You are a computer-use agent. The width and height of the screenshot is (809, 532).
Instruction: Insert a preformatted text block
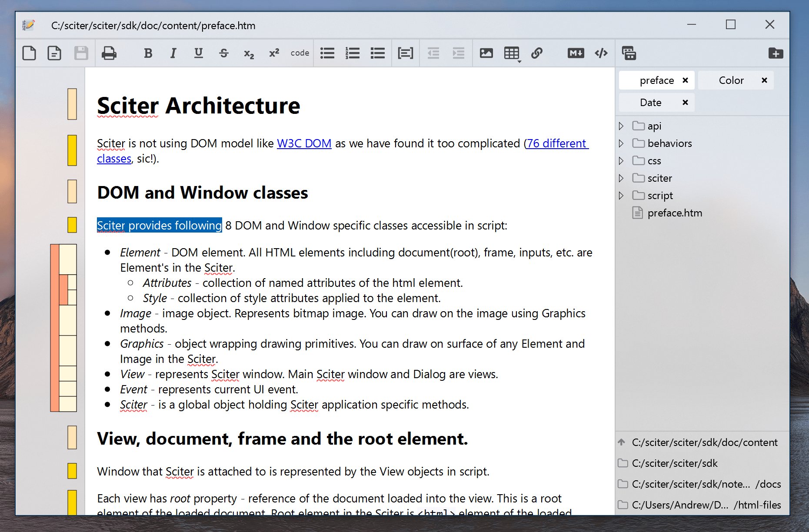[406, 53]
